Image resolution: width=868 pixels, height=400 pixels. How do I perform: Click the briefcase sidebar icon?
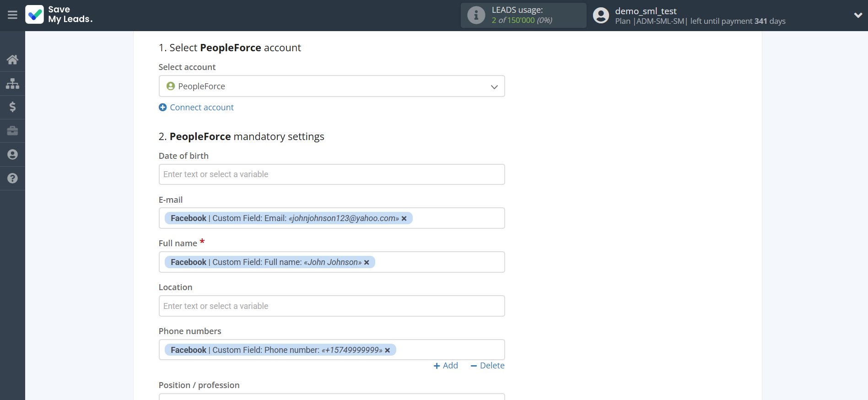pyautogui.click(x=12, y=131)
